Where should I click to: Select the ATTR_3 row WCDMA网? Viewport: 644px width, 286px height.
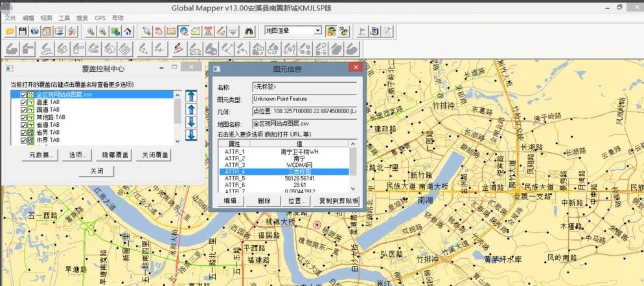tap(283, 165)
